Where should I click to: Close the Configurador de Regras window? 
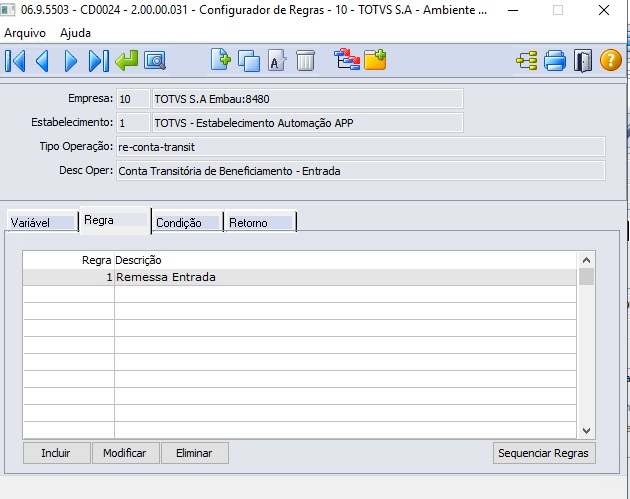point(604,10)
